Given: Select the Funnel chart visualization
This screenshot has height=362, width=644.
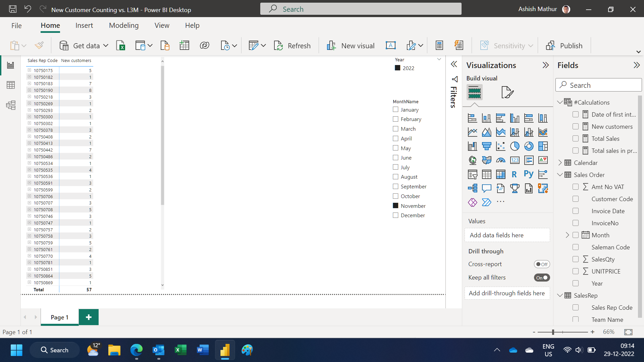Looking at the screenshot, I should [486, 146].
